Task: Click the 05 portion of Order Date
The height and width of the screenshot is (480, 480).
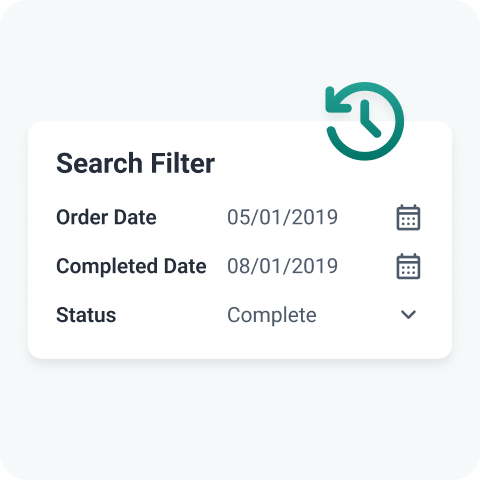Action: pos(238,217)
